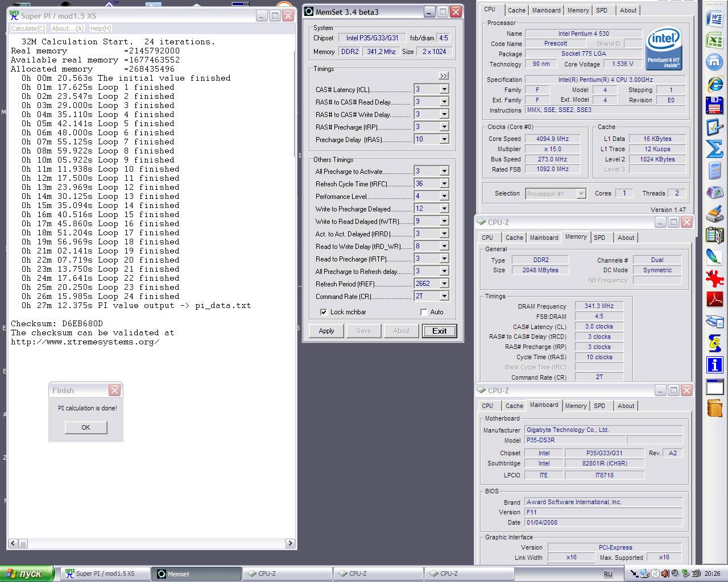Open the floppy disk icon in the side bar
Screen dimensions: 728x582
(x=714, y=106)
